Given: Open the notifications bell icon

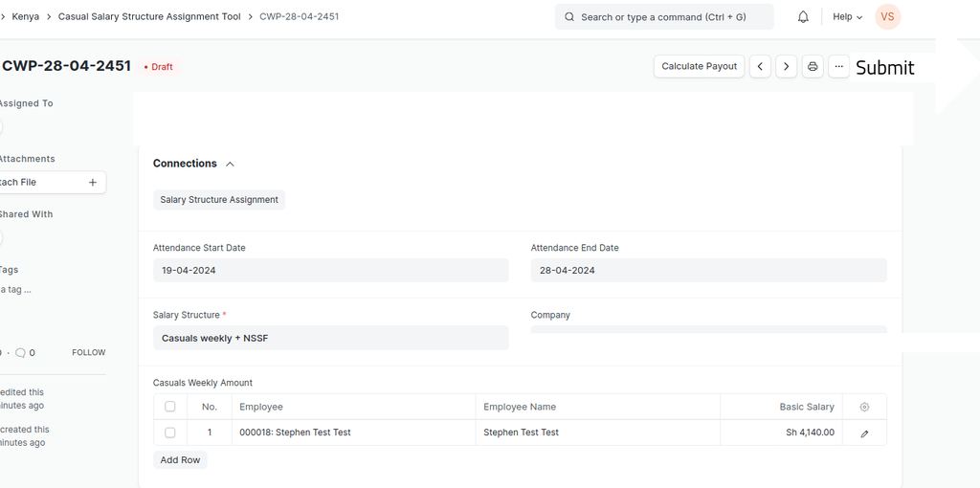Looking at the screenshot, I should coord(803,17).
